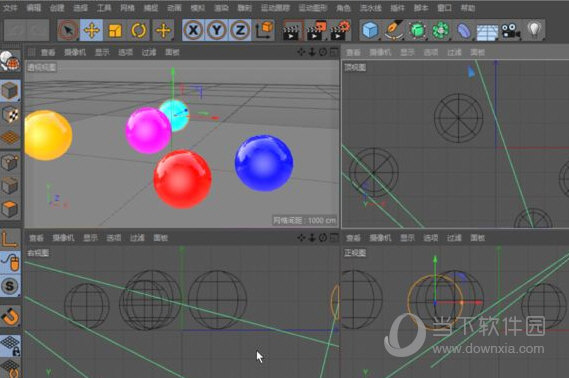The image size is (569, 378).
Task: Toggle the Locked Workplane icon
Action: tap(10, 345)
